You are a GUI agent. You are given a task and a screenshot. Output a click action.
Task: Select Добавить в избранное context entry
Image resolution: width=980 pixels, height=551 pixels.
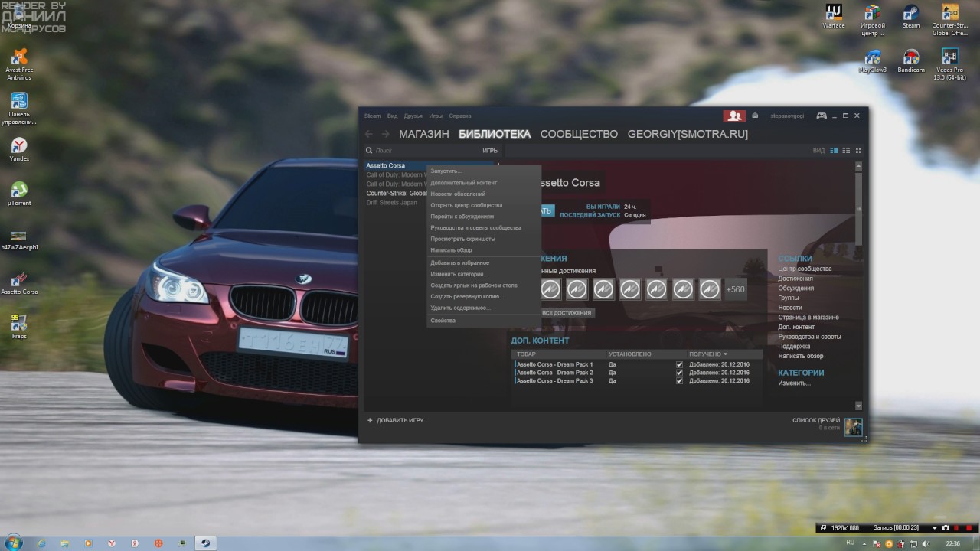point(484,263)
